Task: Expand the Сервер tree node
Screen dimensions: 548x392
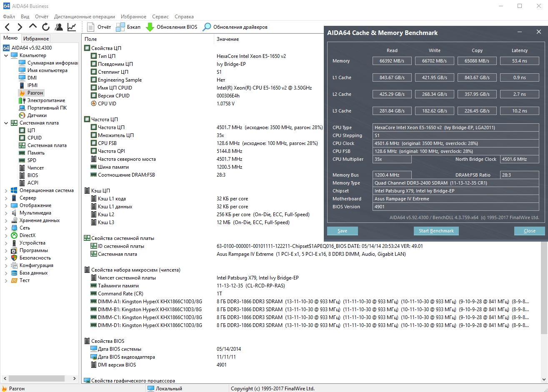Action: click(x=6, y=198)
